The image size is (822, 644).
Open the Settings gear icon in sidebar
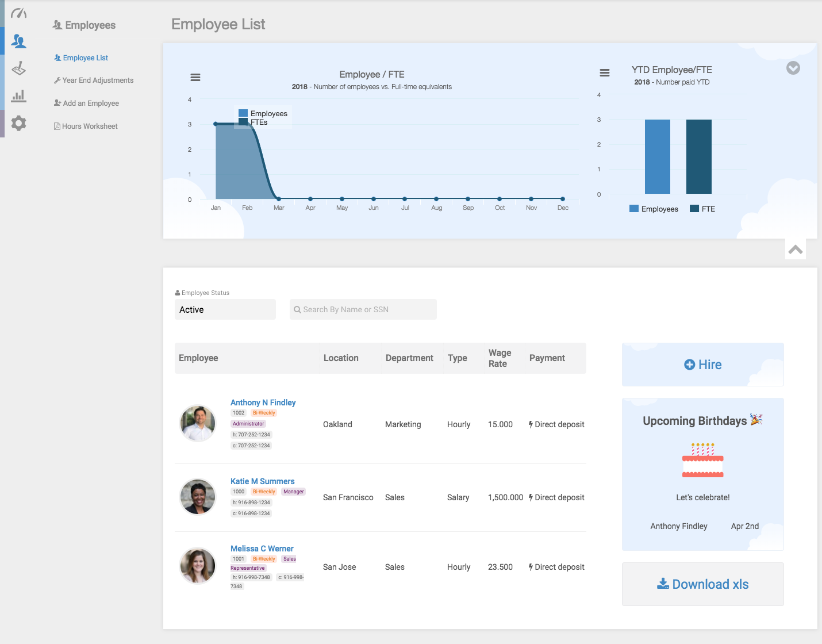point(18,123)
